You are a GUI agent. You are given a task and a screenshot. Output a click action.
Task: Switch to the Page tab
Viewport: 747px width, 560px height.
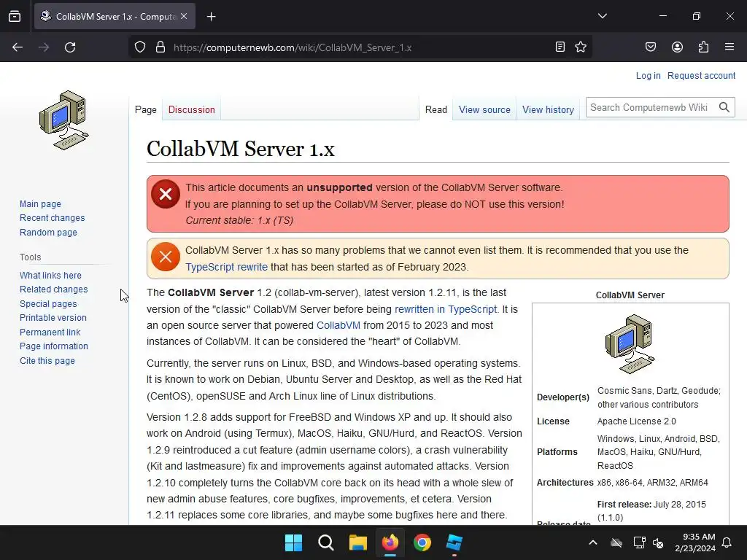[x=146, y=109]
